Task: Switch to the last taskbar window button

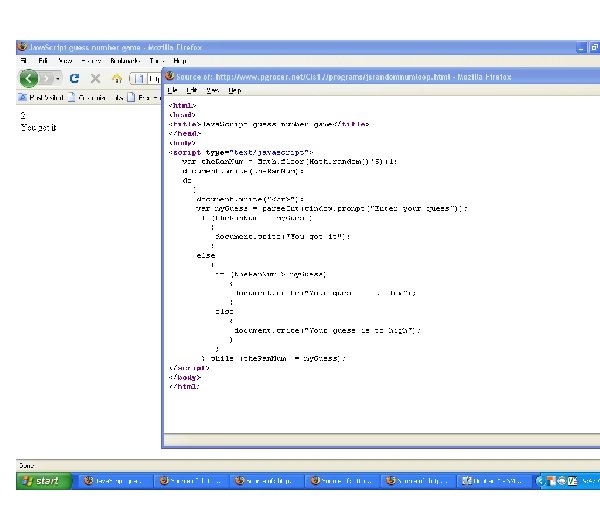Action: coord(494,481)
